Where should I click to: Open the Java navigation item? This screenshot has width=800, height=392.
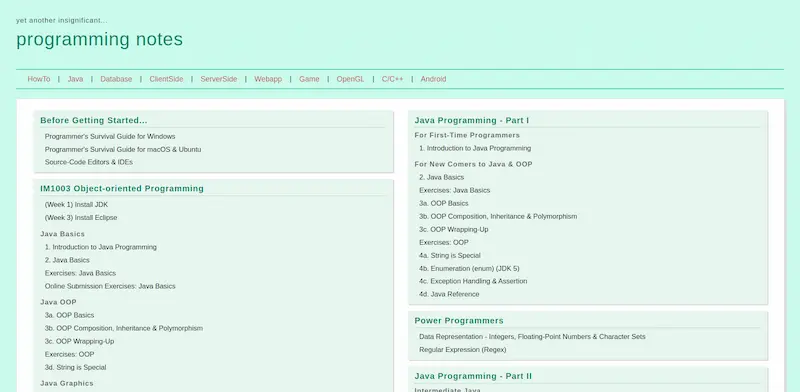click(x=75, y=79)
